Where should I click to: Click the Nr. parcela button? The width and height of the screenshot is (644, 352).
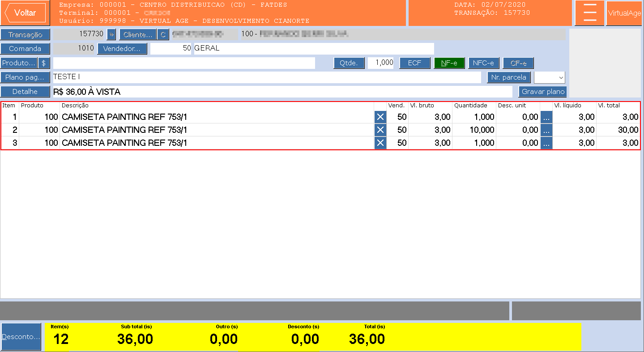tap(509, 77)
